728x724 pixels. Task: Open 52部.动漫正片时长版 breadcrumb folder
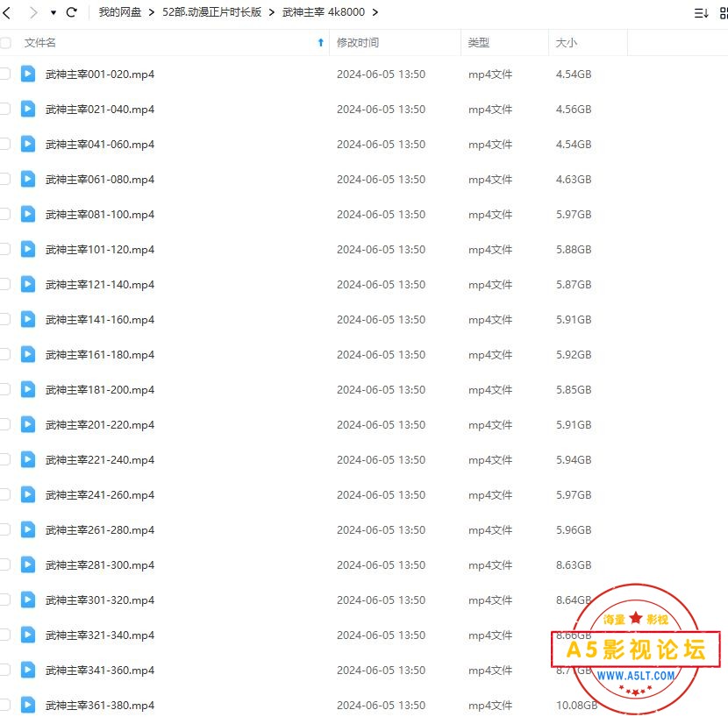click(211, 12)
